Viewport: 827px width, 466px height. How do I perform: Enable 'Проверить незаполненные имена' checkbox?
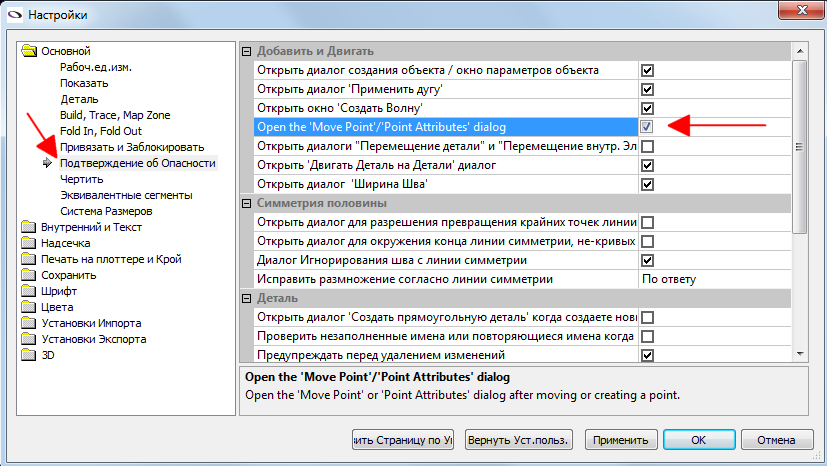point(647,336)
